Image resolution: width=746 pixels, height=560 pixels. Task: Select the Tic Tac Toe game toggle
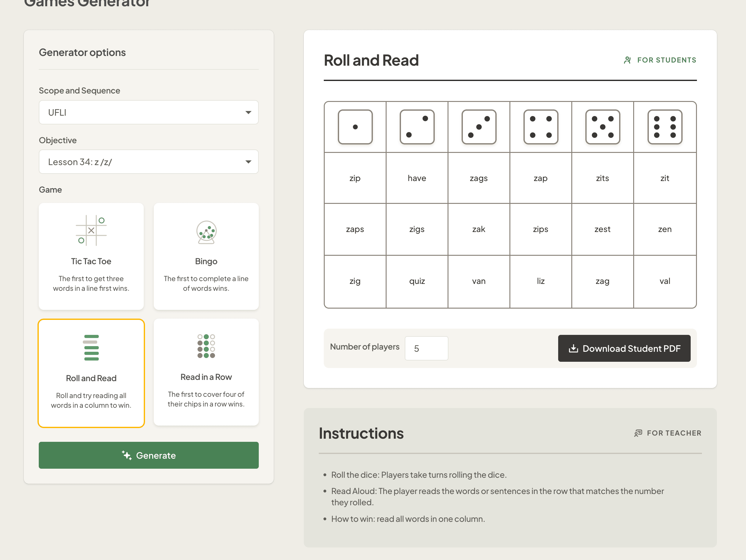pos(91,256)
